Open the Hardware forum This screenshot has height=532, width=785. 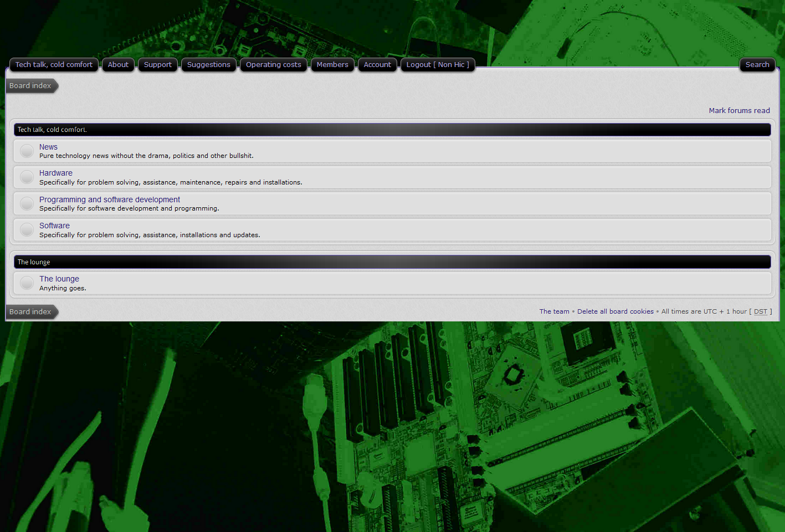[56, 173]
